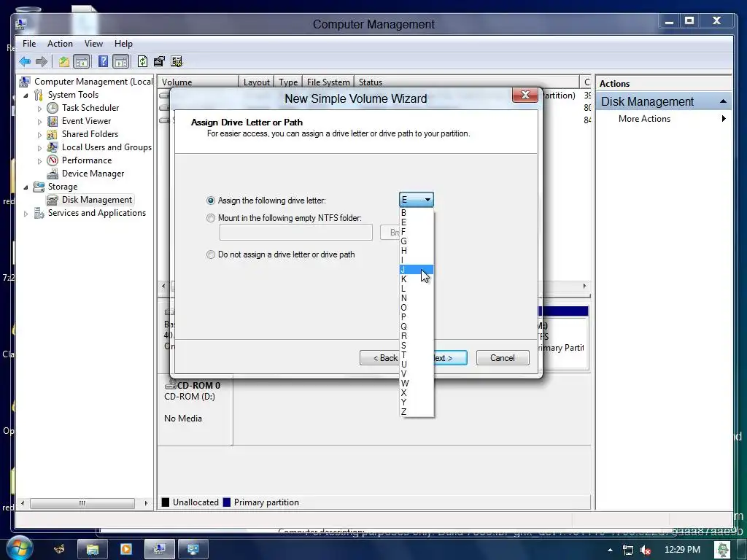Choose drive letter Q in the list

point(417,326)
